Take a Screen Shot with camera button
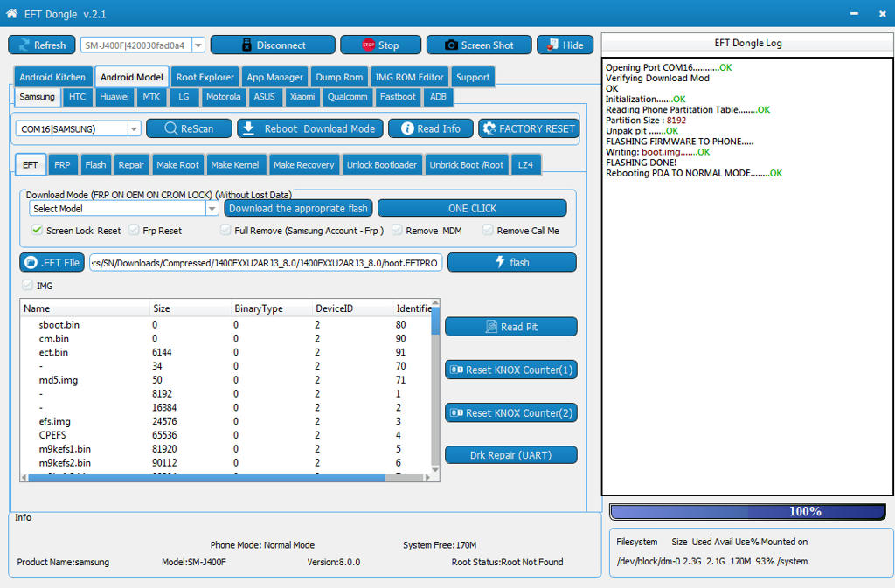The image size is (895, 588). pyautogui.click(x=479, y=45)
